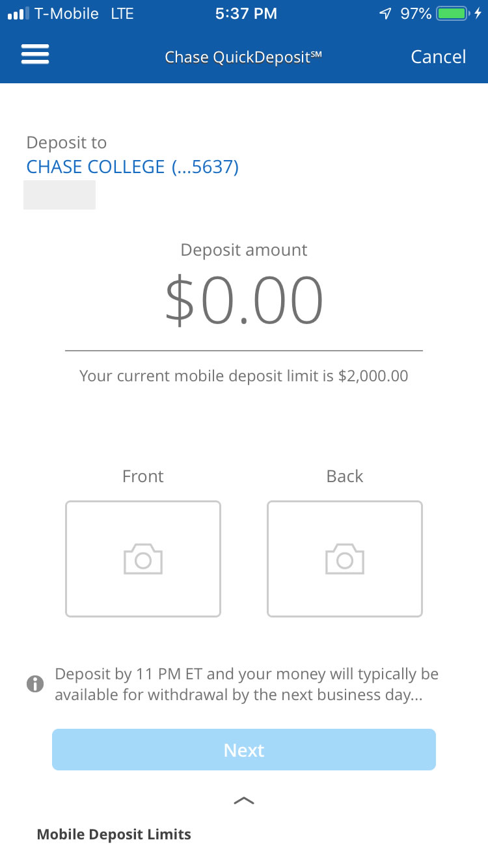
Task: Tap the gray redacted balance placeholder
Action: (x=59, y=195)
